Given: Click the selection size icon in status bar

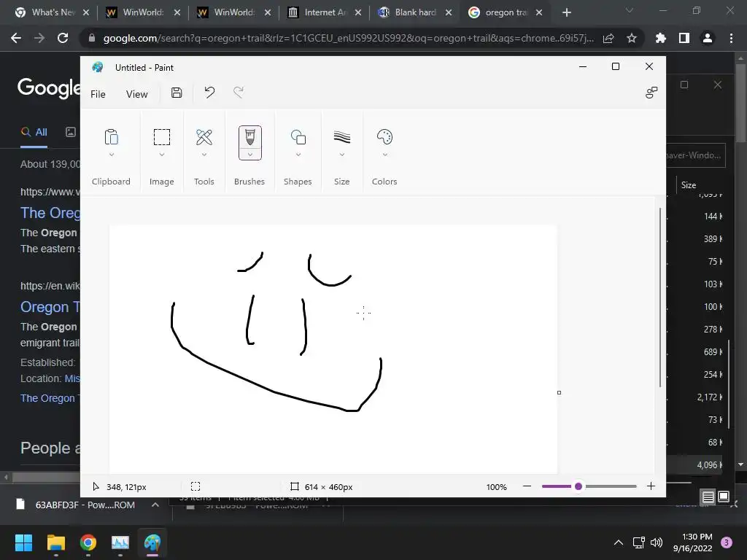Looking at the screenshot, I should coord(196,486).
